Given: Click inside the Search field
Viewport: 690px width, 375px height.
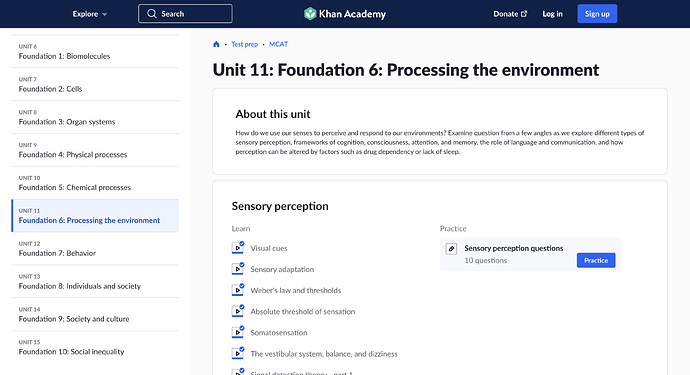Looking at the screenshot, I should tap(185, 14).
